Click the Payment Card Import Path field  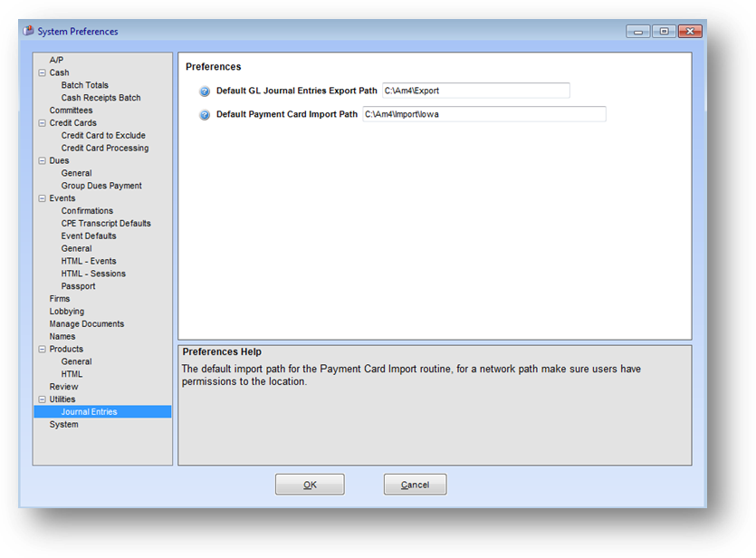point(484,114)
